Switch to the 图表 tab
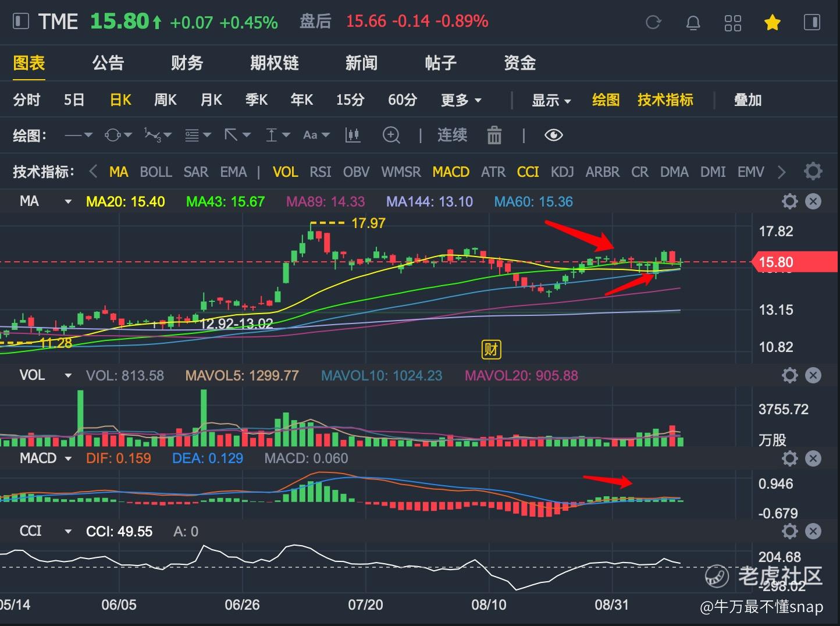Image resolution: width=840 pixels, height=626 pixels. pos(29,63)
